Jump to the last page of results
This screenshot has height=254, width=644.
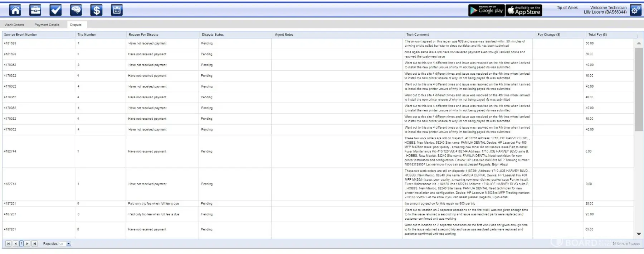[34, 244]
